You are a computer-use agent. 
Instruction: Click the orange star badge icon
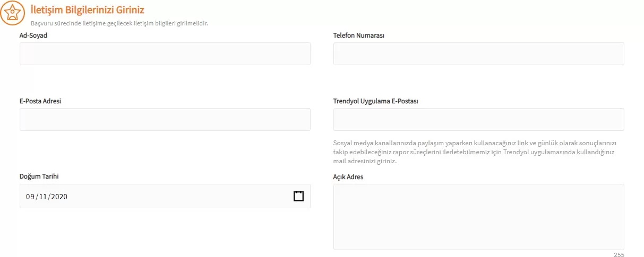[x=12, y=13]
